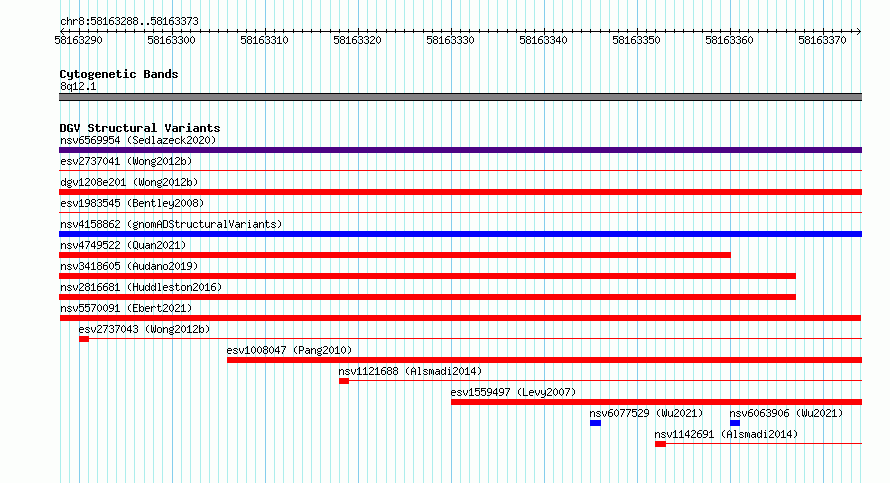Click ruler position 58163340
This screenshot has height=483, width=890.
[x=544, y=40]
